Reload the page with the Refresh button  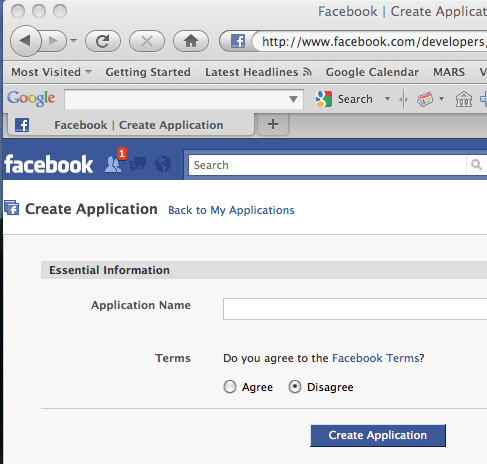tap(103, 41)
